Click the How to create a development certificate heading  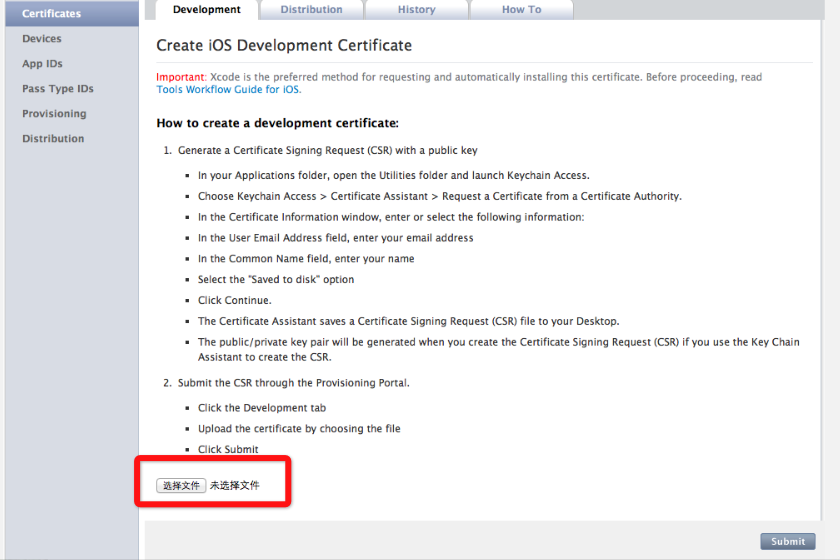pyautogui.click(x=278, y=123)
